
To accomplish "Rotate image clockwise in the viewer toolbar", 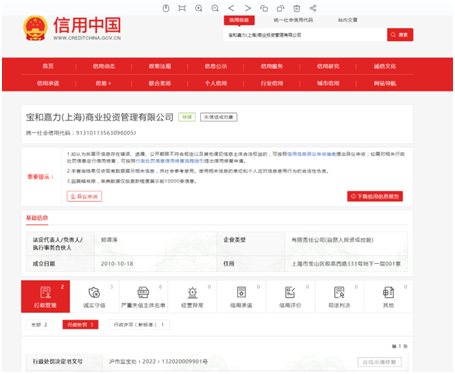I will pos(280,8).
